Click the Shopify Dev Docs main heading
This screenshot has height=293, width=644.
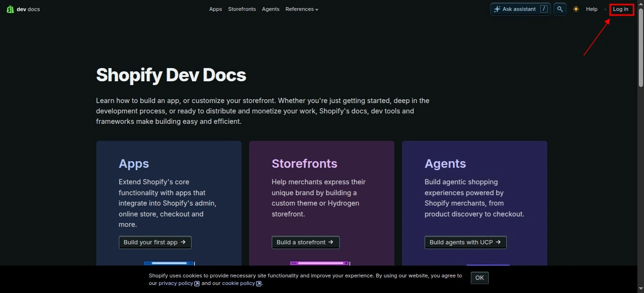click(x=171, y=75)
